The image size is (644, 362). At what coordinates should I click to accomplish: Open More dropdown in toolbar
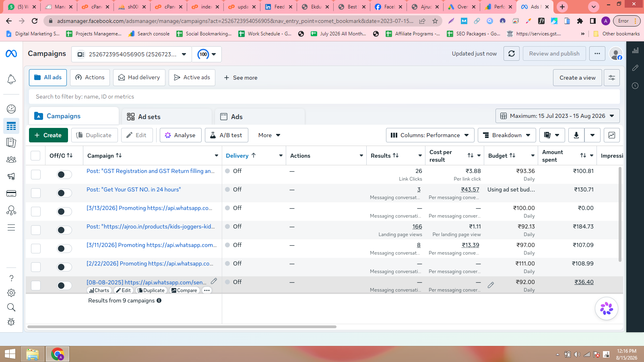point(269,135)
